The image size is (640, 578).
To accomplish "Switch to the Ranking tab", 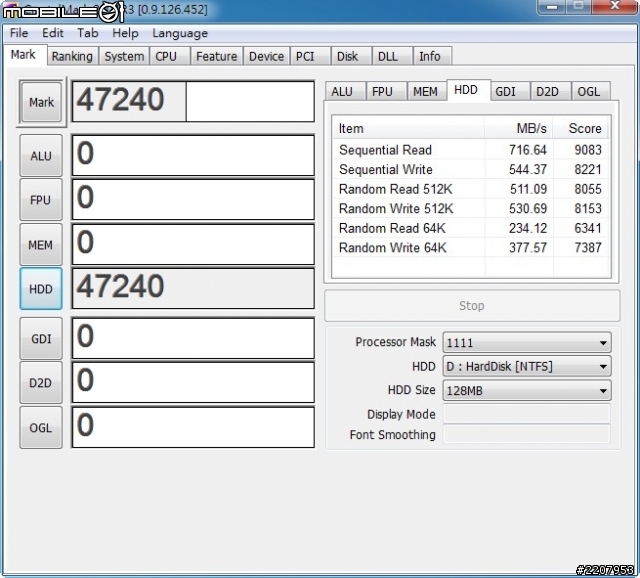I will coord(72,57).
